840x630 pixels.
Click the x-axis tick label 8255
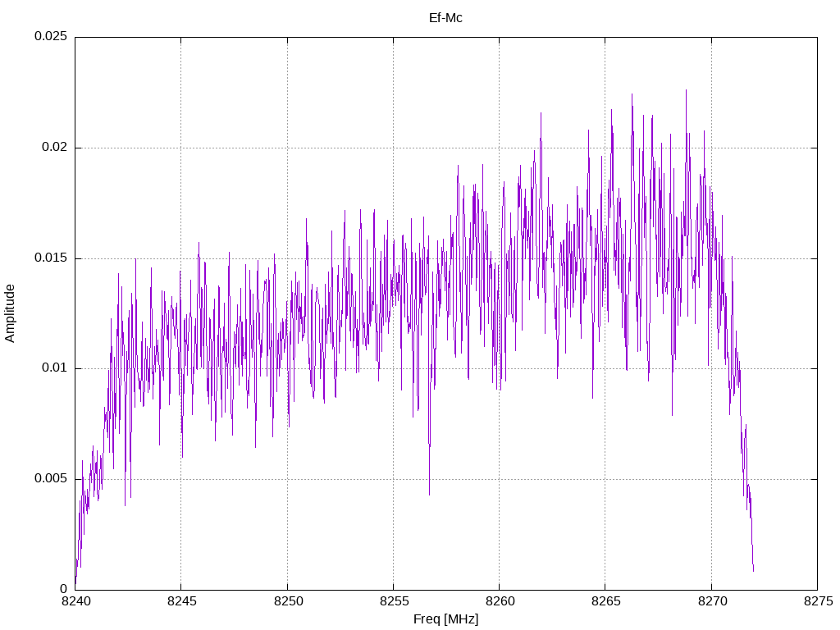coord(394,601)
